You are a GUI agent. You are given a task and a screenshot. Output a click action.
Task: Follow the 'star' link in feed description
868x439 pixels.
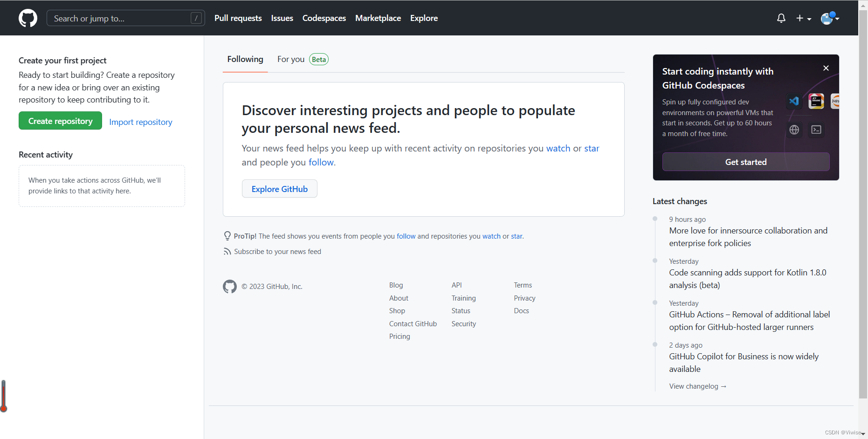[x=592, y=148]
